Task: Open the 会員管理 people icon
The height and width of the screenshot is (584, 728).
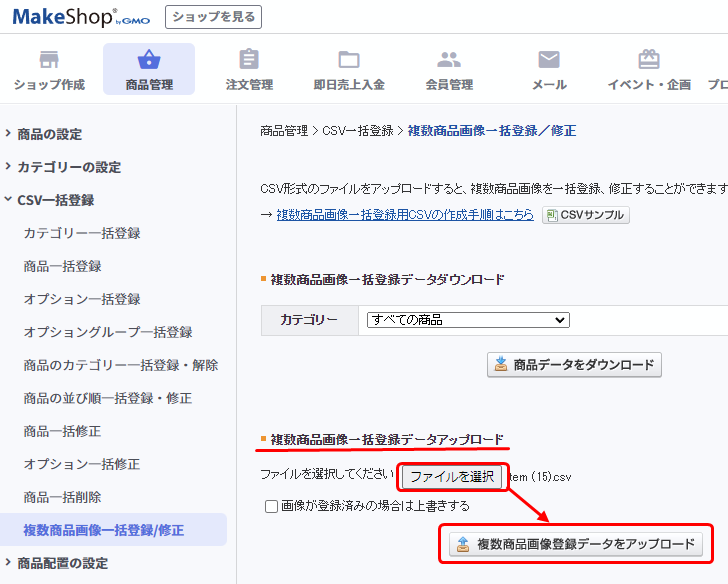Action: point(449,60)
